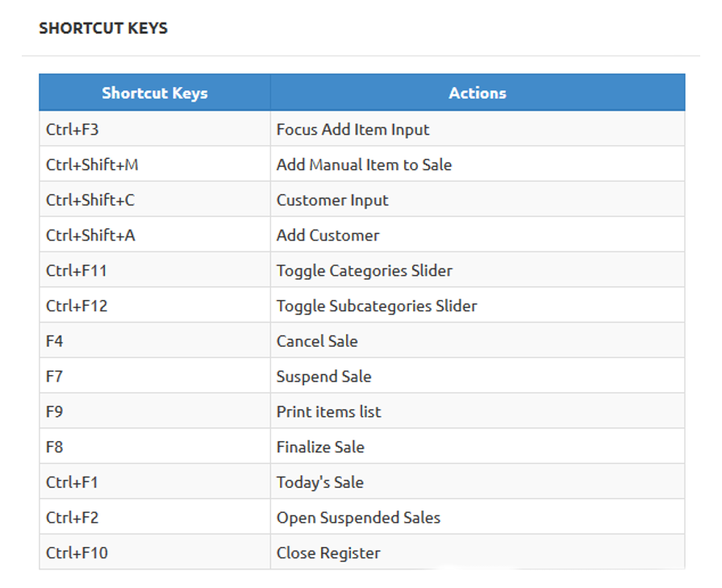Viewport: 722px width, 588px height.
Task: Click the "Add Customer" action cell
Action: tap(328, 236)
